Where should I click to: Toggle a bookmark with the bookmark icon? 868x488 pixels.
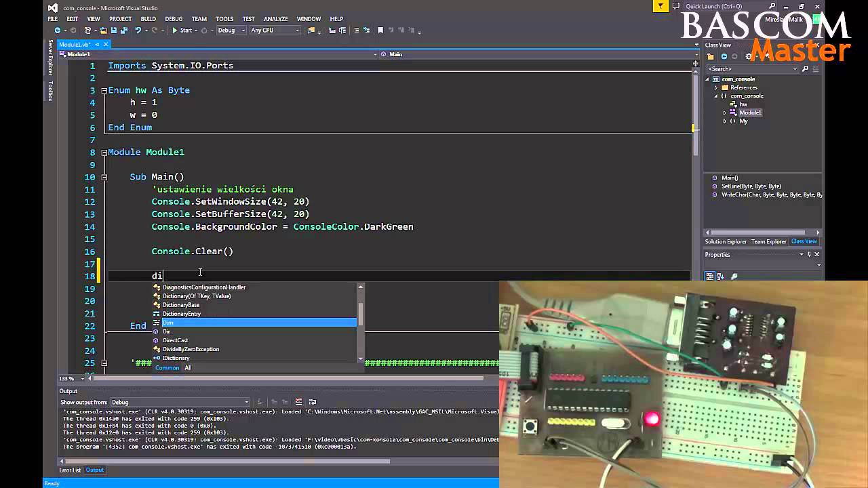click(x=380, y=30)
